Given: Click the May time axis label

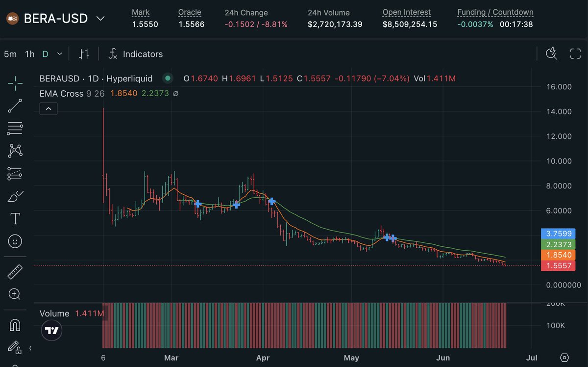Looking at the screenshot, I should [x=351, y=358].
